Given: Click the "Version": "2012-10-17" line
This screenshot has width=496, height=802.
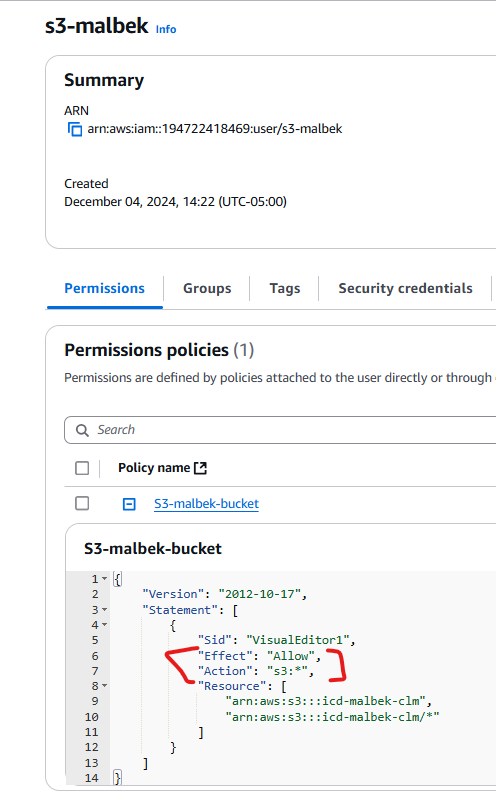Looking at the screenshot, I should (x=224, y=594).
